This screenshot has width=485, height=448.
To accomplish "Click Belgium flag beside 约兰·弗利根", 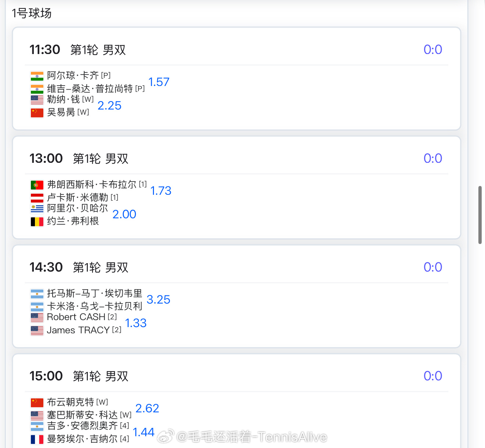I will (37, 222).
